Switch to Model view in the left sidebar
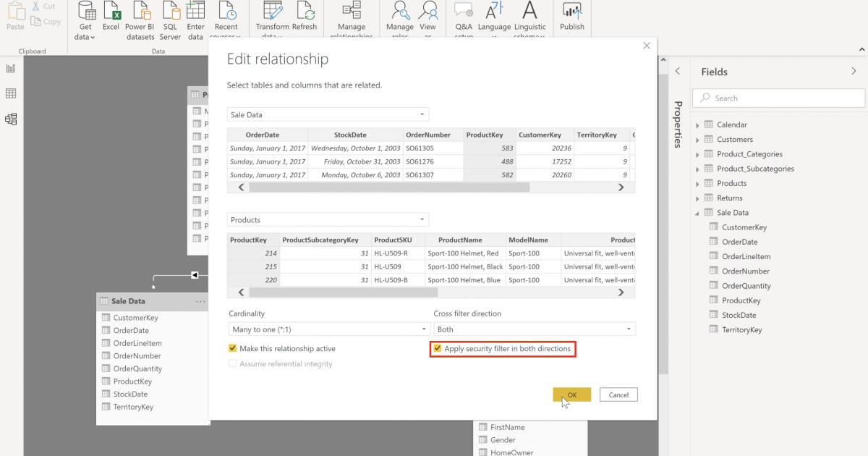The width and height of the screenshot is (868, 456). pos(10,119)
